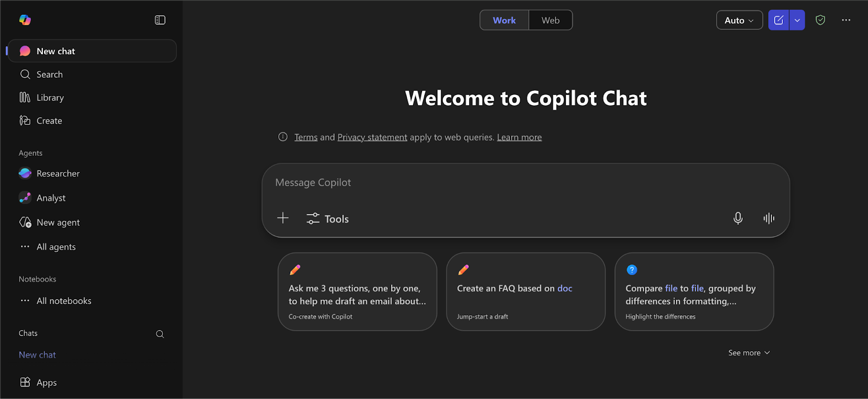868x399 pixels.
Task: Click the new chat compose icon button
Action: [x=778, y=20]
